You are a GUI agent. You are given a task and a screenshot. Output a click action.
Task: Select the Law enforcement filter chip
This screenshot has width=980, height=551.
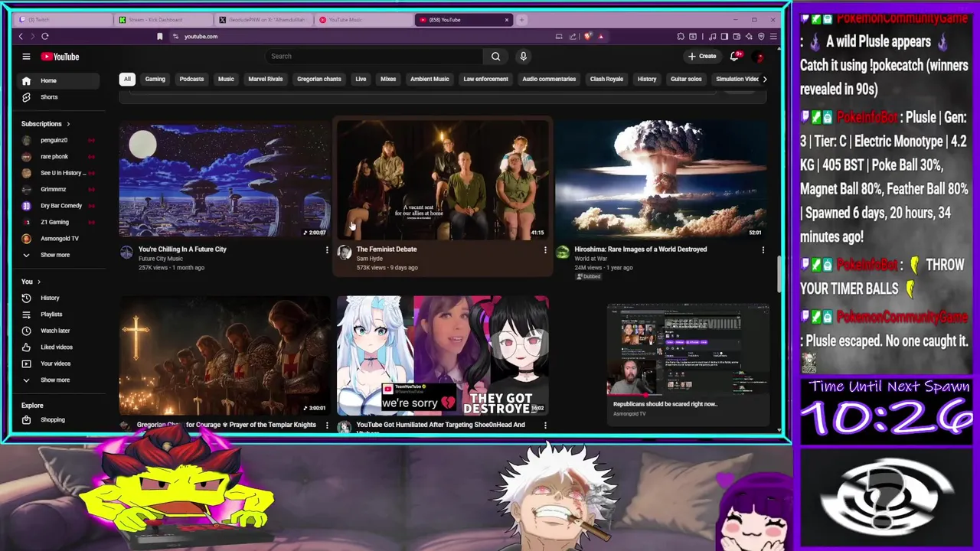(x=485, y=79)
